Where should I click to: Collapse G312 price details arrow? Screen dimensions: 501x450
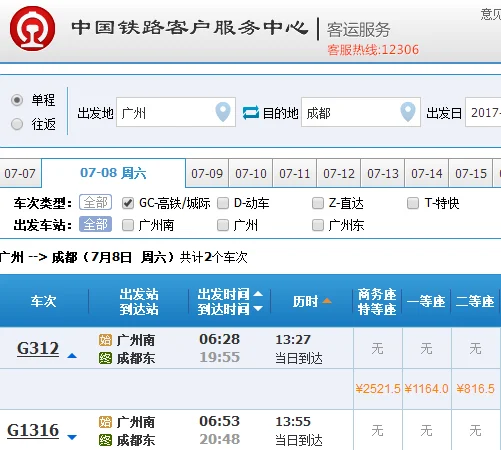72,356
